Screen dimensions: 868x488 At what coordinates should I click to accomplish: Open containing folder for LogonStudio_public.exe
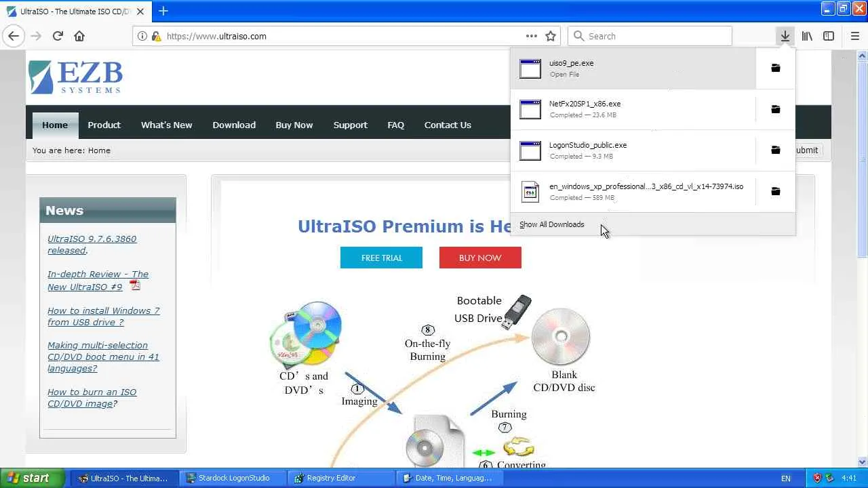click(776, 150)
